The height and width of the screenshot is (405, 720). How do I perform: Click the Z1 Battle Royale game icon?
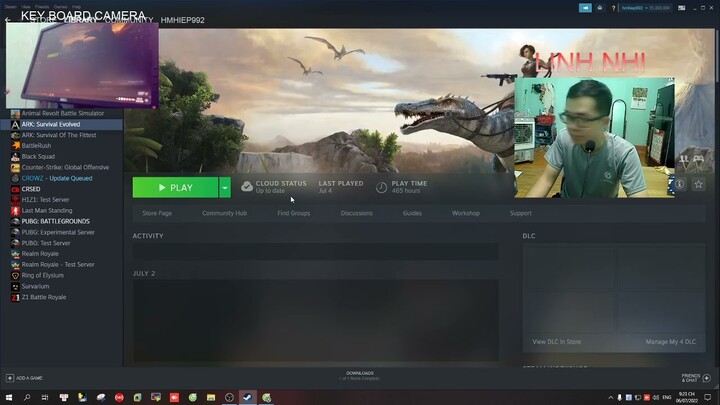tap(15, 297)
